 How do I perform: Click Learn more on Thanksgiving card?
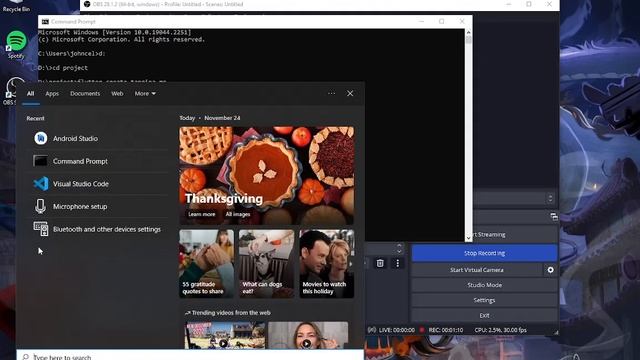(202, 214)
